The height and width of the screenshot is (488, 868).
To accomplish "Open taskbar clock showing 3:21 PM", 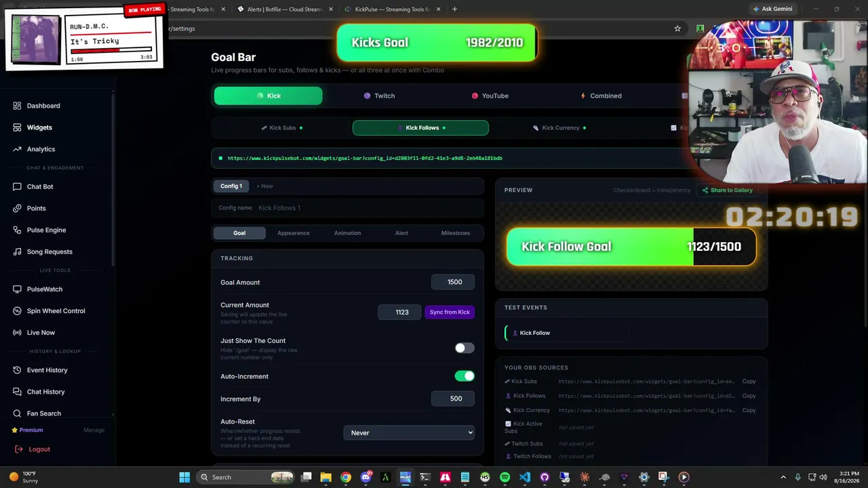I will coord(848,477).
